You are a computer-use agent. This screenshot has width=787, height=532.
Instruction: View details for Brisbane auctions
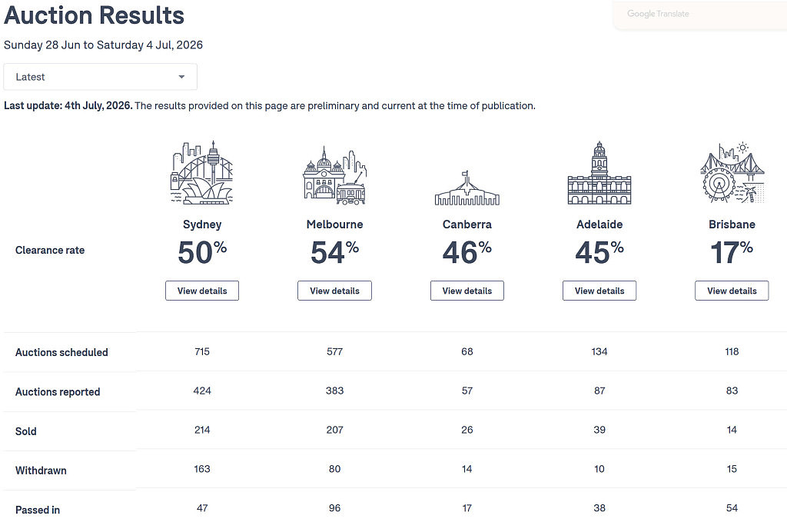(732, 291)
